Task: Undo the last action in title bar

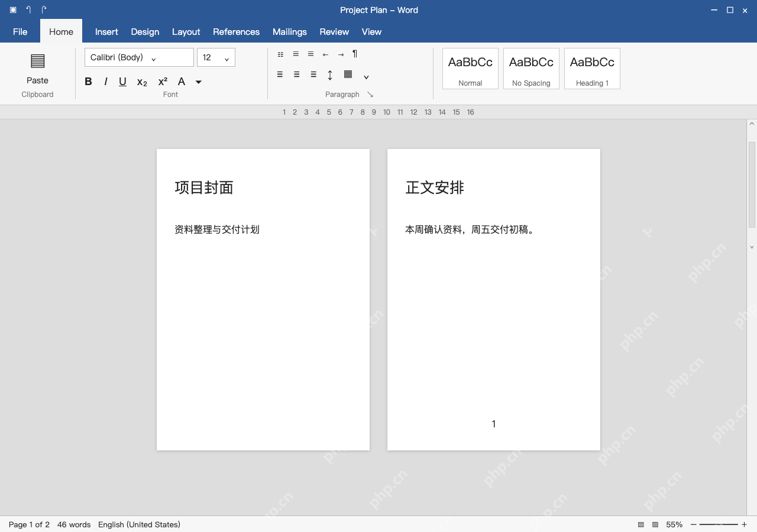Action: point(28,10)
